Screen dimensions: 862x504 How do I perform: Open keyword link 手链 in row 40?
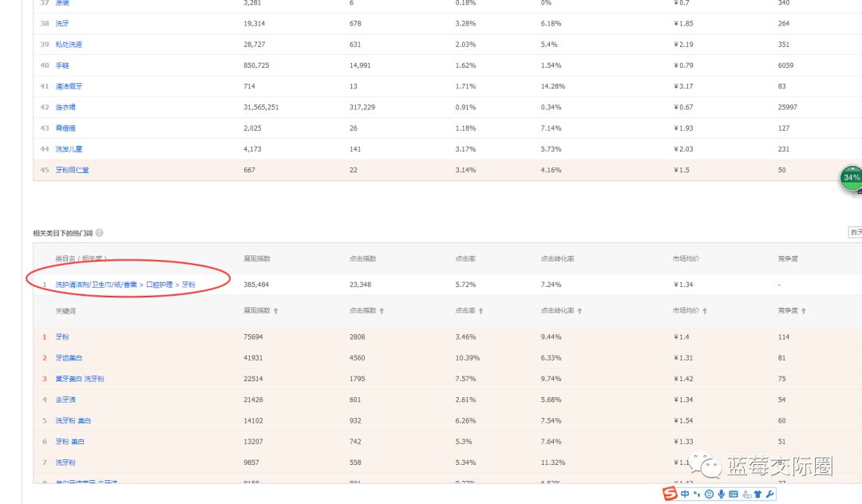(x=62, y=65)
